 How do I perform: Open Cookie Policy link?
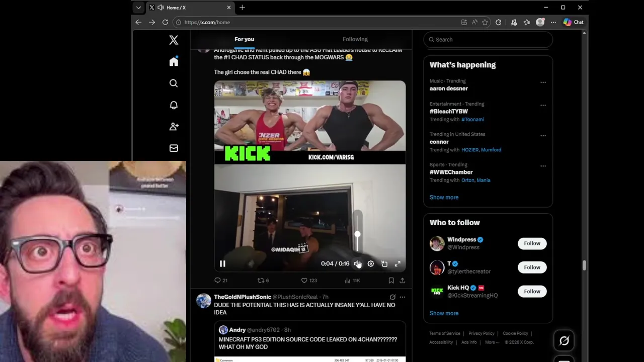click(515, 333)
